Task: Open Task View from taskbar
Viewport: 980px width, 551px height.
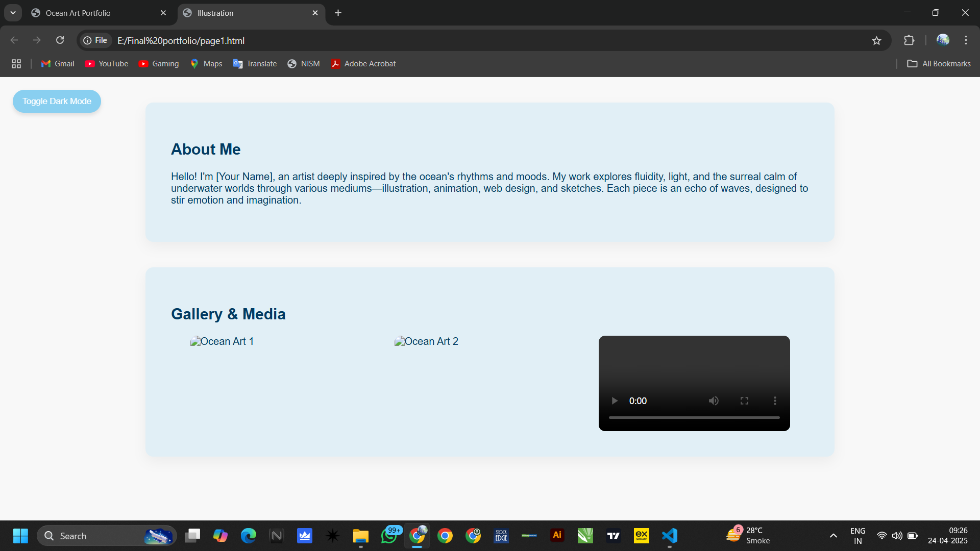Action: pos(192,536)
